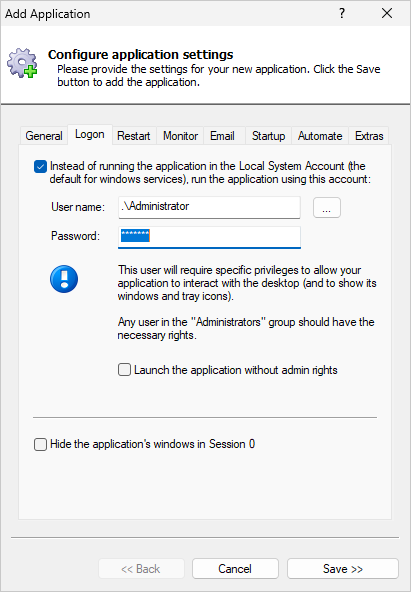Viewport: 411px width, 592px height.
Task: Click the Cancel button
Action: [x=235, y=569]
